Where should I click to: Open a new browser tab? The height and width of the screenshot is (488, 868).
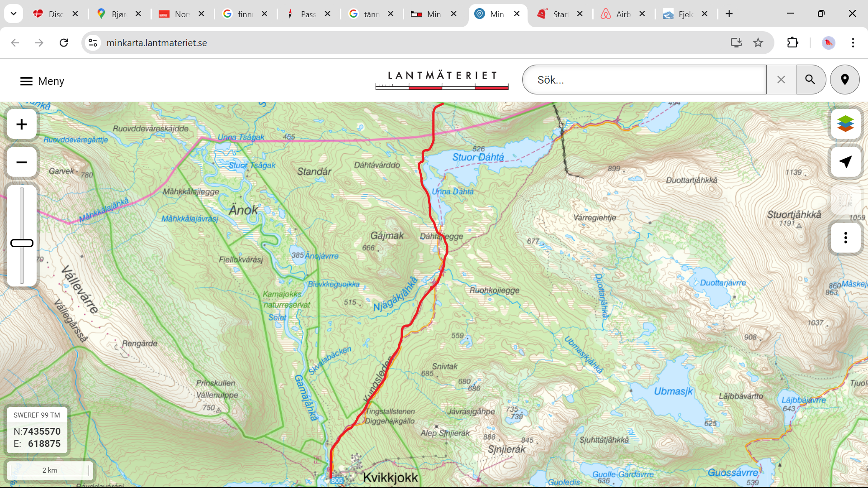pyautogui.click(x=729, y=14)
